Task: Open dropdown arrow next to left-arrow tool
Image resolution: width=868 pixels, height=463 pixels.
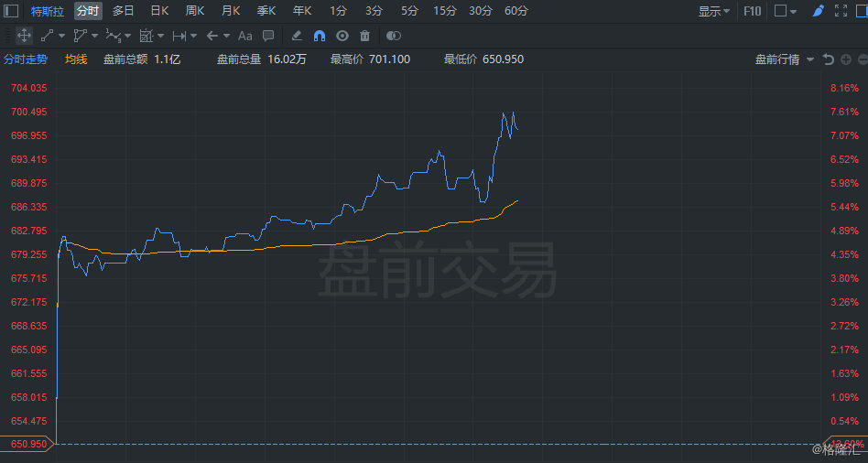Action: 226,36
